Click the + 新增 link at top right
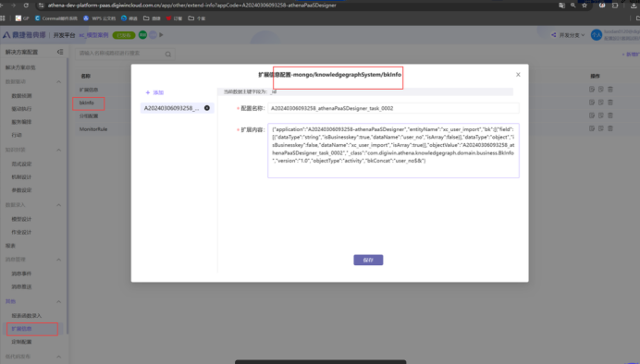The height and width of the screenshot is (364, 640). click(631, 55)
